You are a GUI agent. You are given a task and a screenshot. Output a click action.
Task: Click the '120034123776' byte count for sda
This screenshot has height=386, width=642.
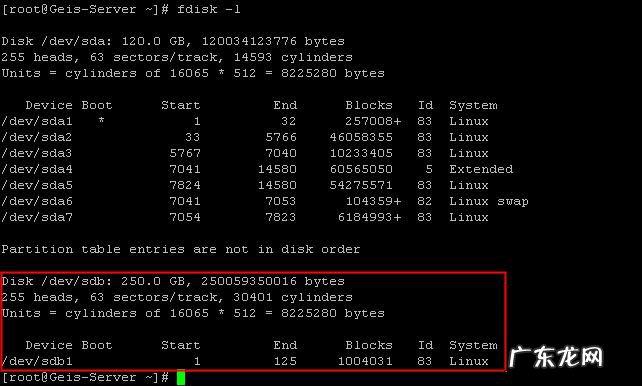pos(249,41)
